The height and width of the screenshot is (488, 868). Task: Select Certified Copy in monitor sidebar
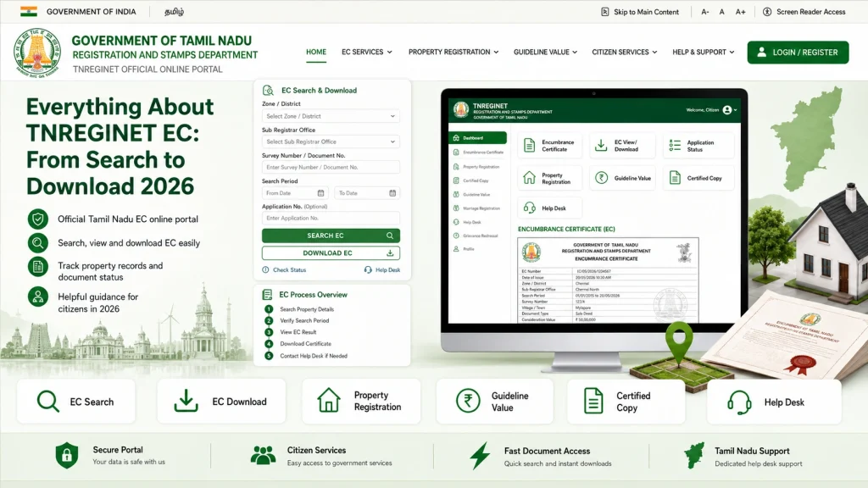(471, 180)
